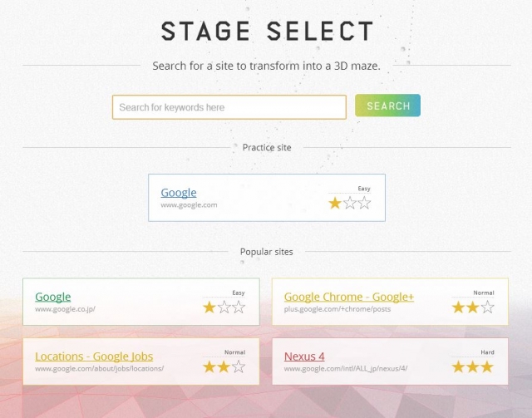Click the plus.google.com/+chrome/posts URL
This screenshot has height=418, width=532.
(x=335, y=309)
